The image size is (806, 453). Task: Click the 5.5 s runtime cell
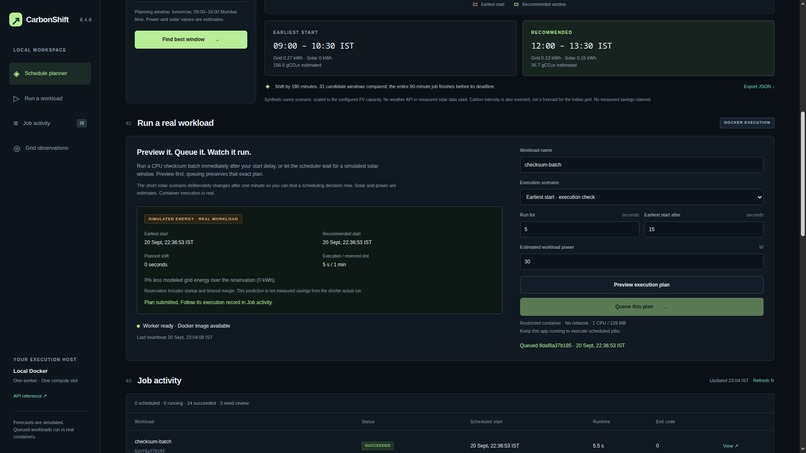pos(598,446)
